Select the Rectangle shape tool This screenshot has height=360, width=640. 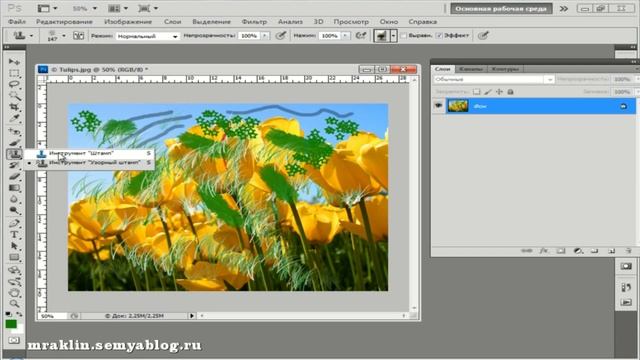click(x=14, y=258)
